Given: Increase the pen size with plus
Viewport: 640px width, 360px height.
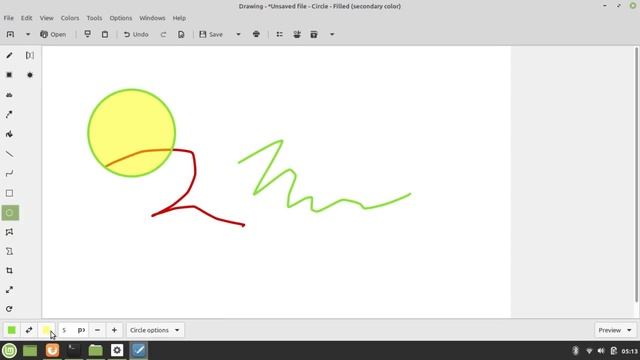Looking at the screenshot, I should coord(114,330).
